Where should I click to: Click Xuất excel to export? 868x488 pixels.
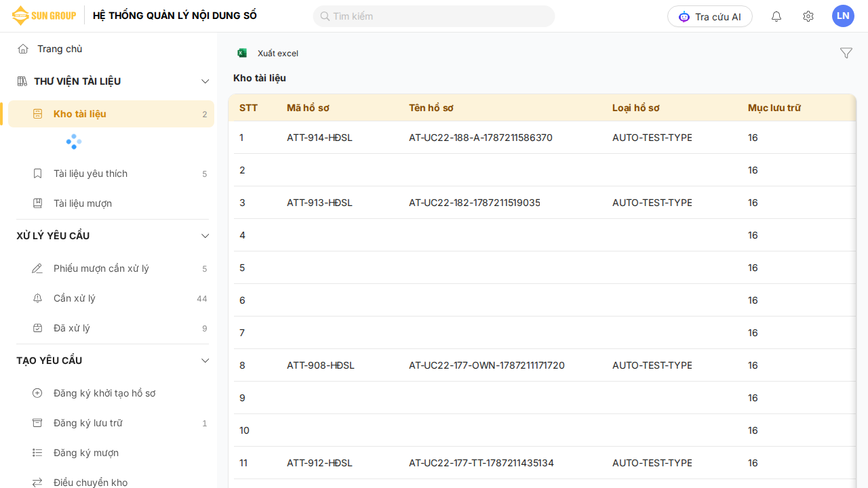(x=278, y=54)
